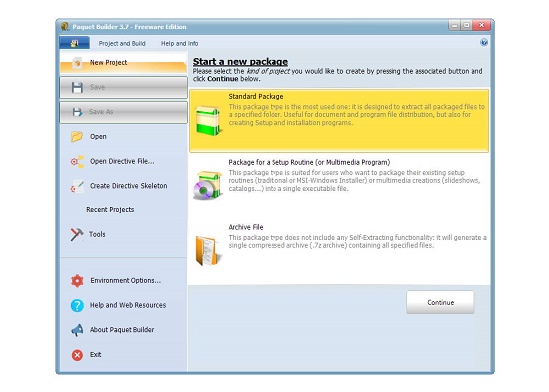Open the Tools menu entry
The image size is (549, 392).
97,234
